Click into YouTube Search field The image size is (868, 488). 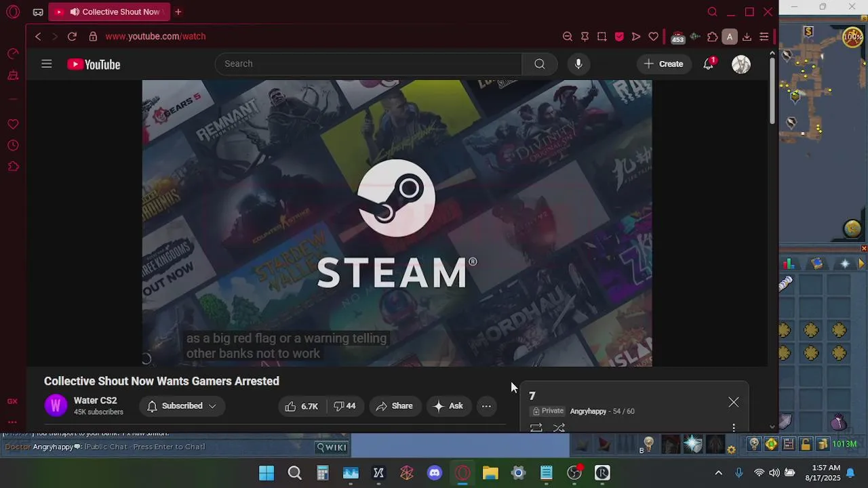click(370, 64)
